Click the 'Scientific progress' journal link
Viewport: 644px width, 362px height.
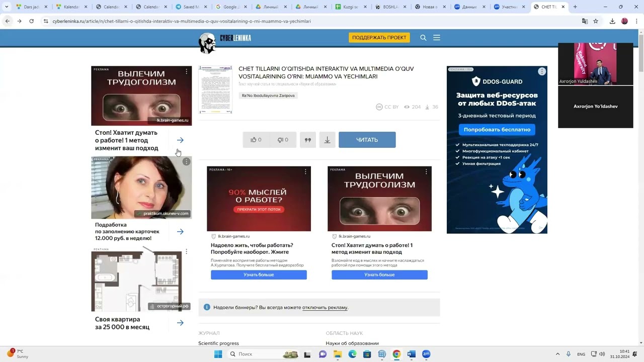click(218, 343)
